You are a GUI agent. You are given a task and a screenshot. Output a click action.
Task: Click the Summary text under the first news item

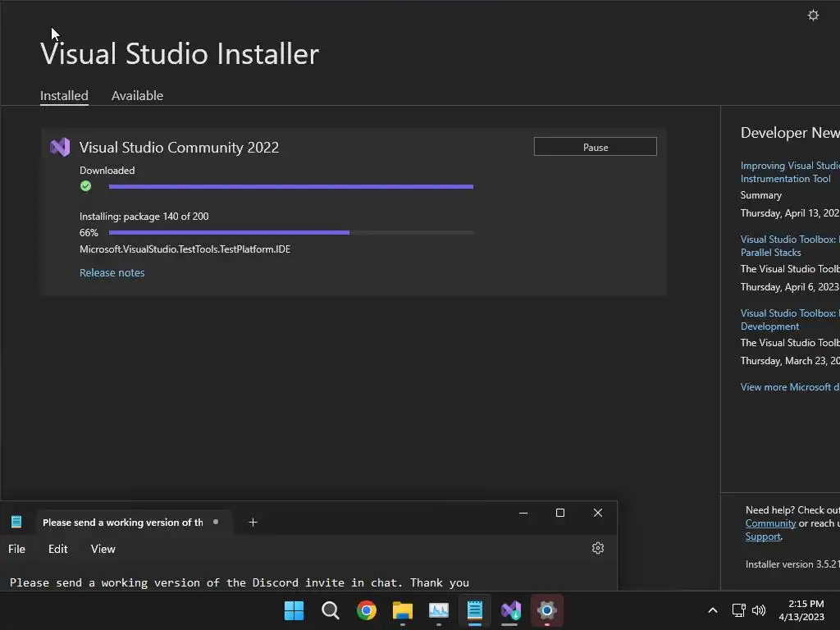pos(760,195)
